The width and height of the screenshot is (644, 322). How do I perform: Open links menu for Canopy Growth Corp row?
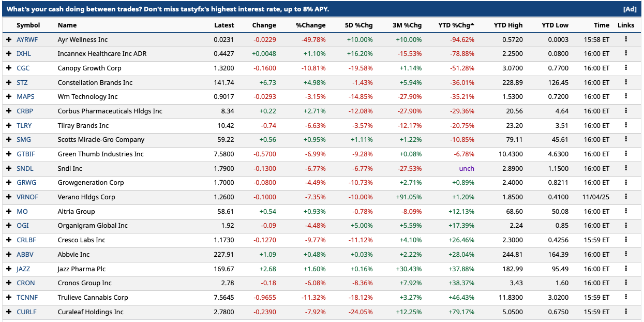[626, 68]
